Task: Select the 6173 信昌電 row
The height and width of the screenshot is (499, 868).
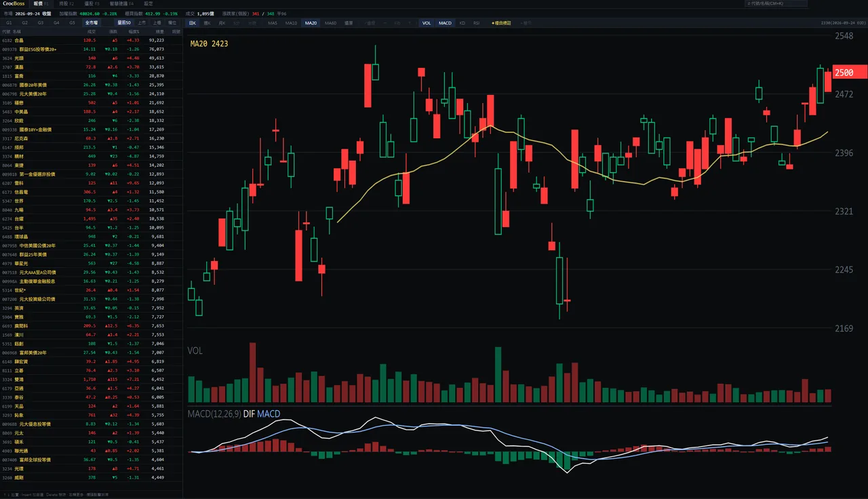Action: pos(91,192)
